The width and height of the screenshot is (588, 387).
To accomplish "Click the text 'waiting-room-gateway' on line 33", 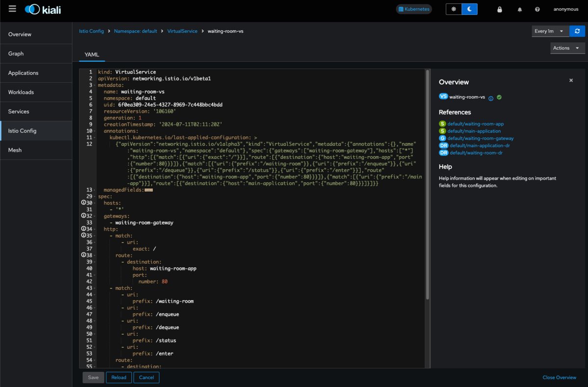I will coord(144,223).
